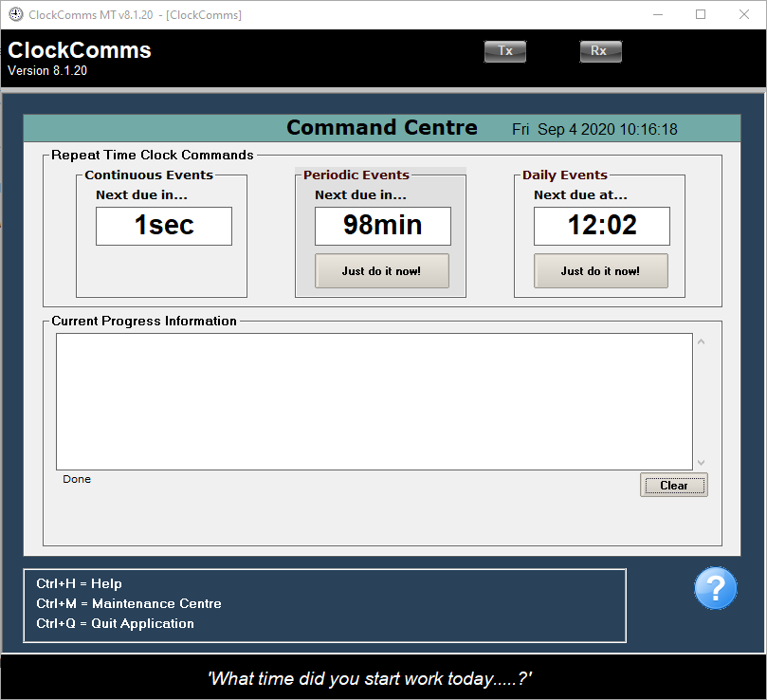767x700 pixels.
Task: Click the Tx transmit icon
Action: (504, 51)
